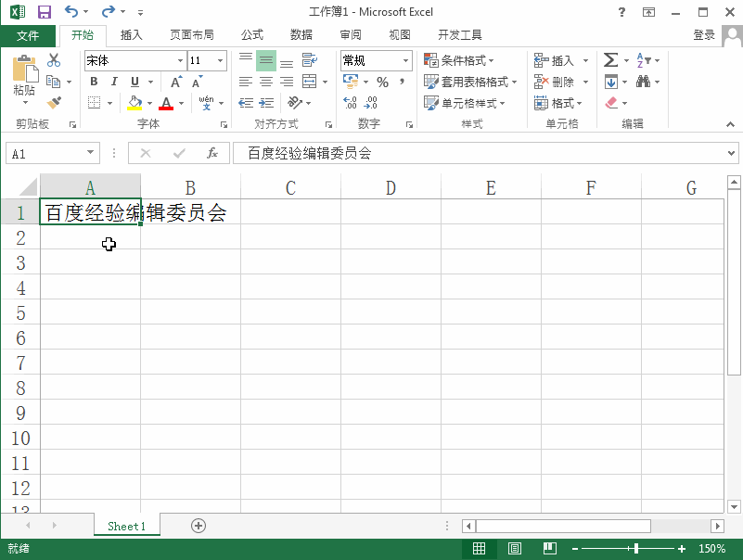Toggle middle vertical alignment
The image size is (743, 560).
click(266, 60)
